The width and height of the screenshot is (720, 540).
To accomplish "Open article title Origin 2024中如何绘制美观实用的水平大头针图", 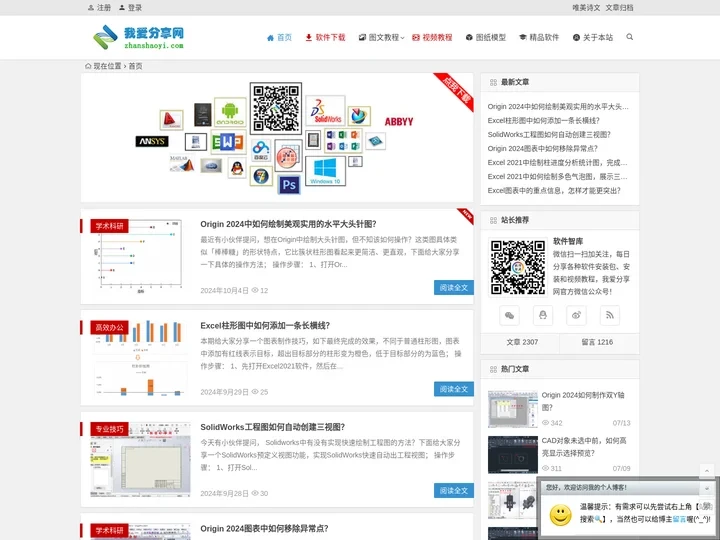I will (288, 224).
